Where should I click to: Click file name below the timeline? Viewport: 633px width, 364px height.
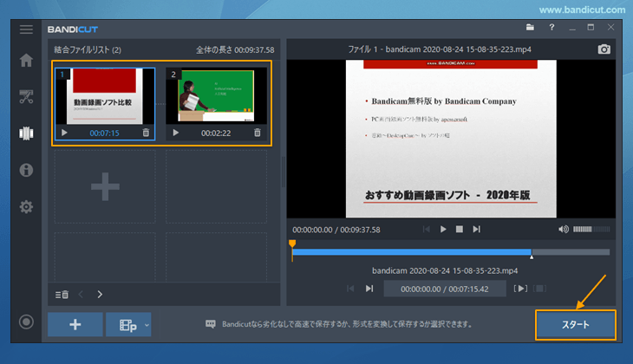pyautogui.click(x=445, y=270)
